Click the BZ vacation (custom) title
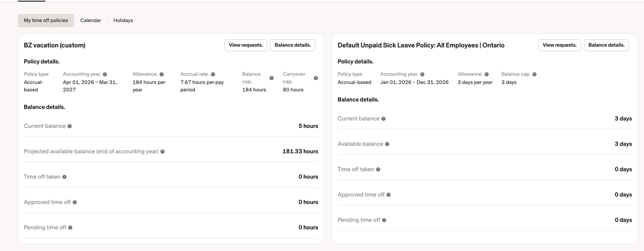 (x=55, y=45)
